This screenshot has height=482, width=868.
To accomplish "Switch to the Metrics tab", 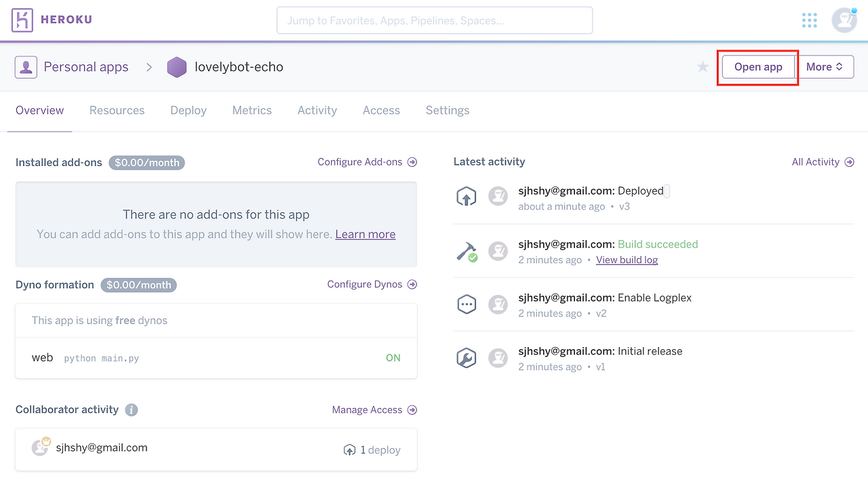I will (252, 110).
